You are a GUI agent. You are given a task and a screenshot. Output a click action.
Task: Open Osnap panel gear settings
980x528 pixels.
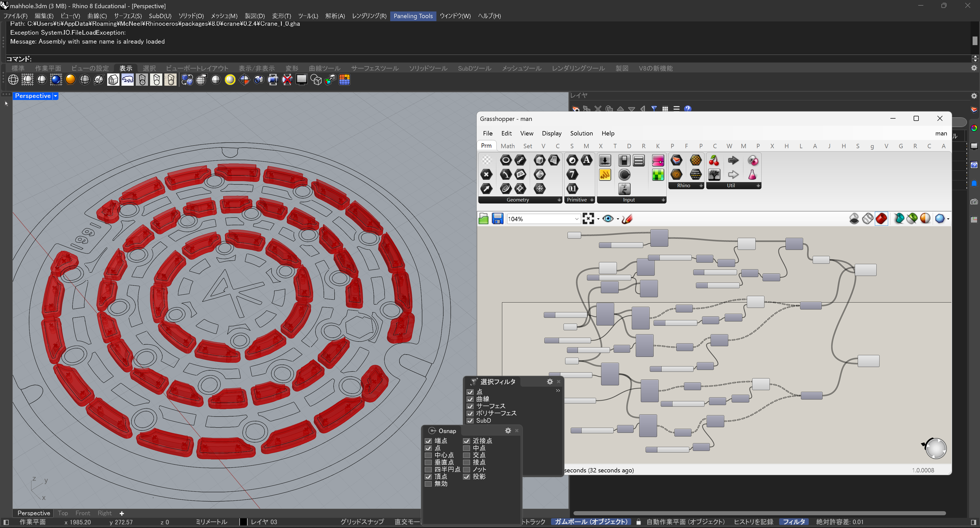pyautogui.click(x=508, y=430)
